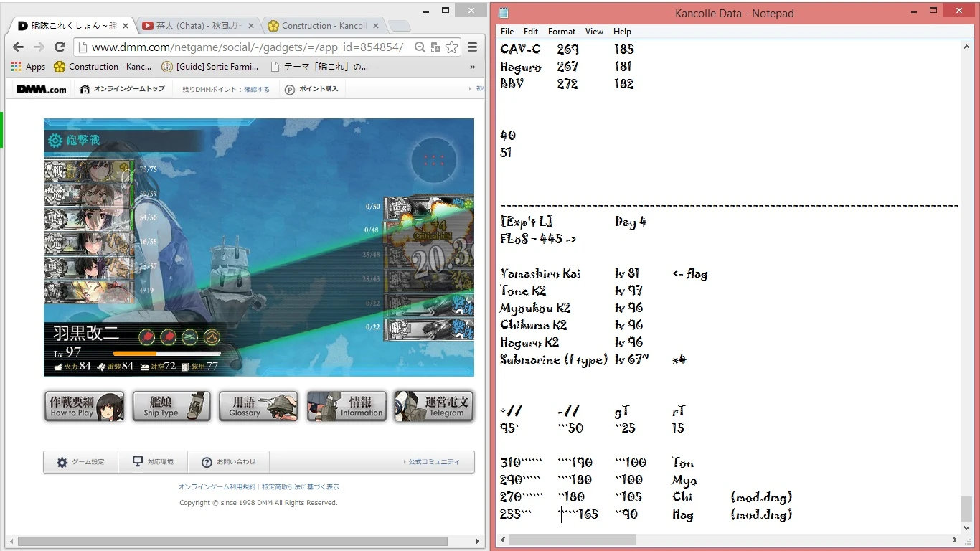Image resolution: width=980 pixels, height=551 pixels.
Task: Open Notepad's File menu
Action: (x=507, y=32)
